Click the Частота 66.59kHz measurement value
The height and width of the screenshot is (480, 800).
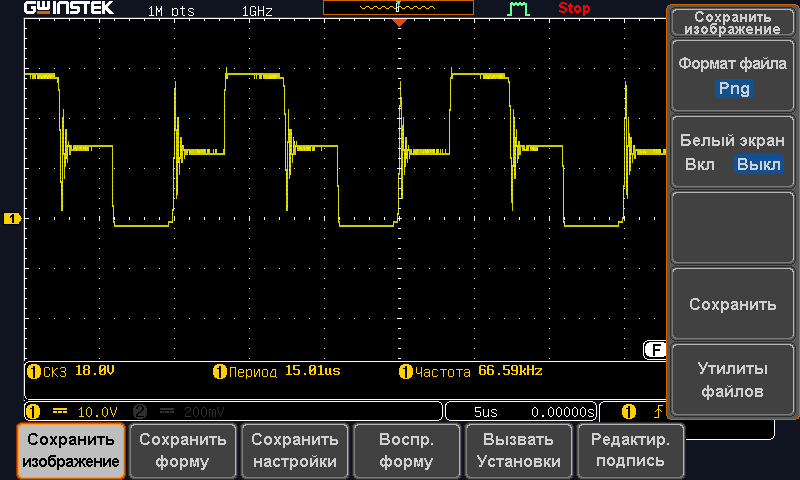pos(510,371)
